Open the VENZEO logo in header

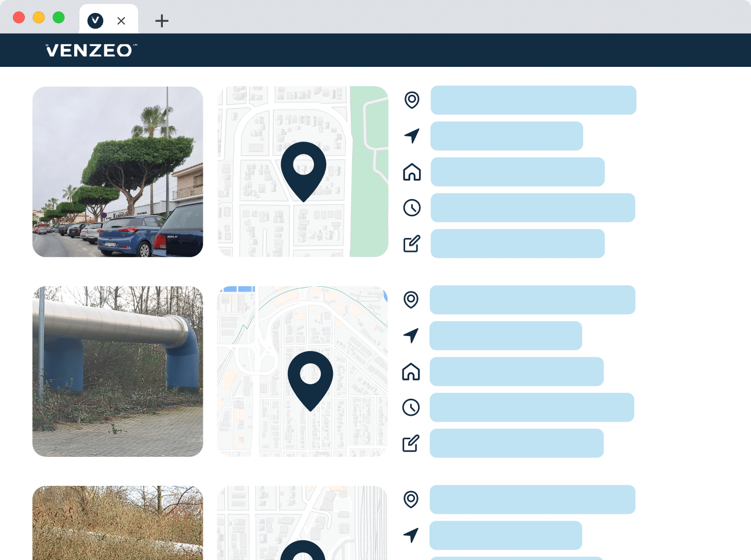91,50
